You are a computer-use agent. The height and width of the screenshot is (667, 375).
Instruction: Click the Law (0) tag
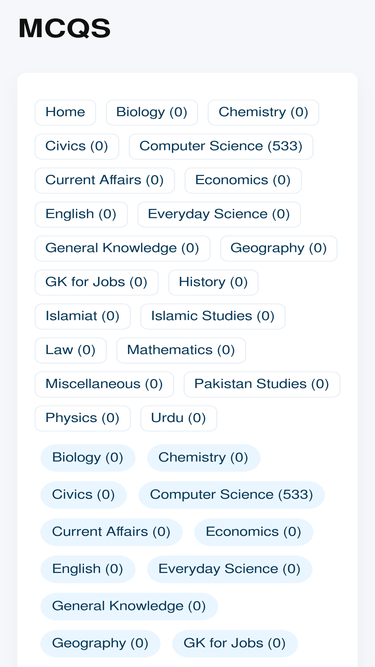[71, 351]
